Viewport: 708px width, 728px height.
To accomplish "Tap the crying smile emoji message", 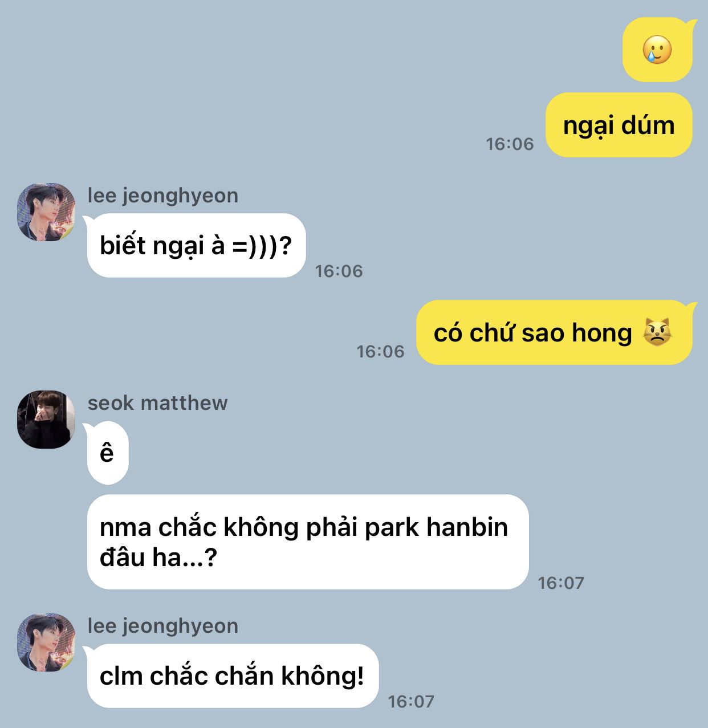I will (x=657, y=50).
